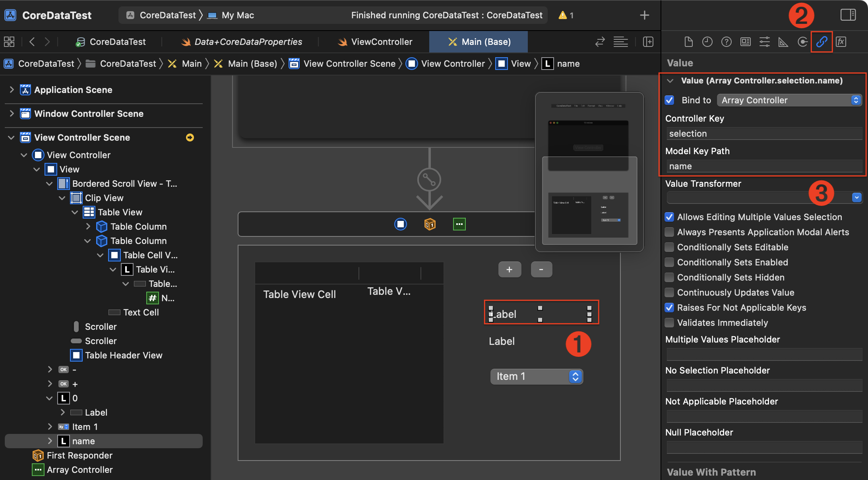The width and height of the screenshot is (868, 480).
Task: Open the Bindings inspector link icon
Action: coord(821,42)
